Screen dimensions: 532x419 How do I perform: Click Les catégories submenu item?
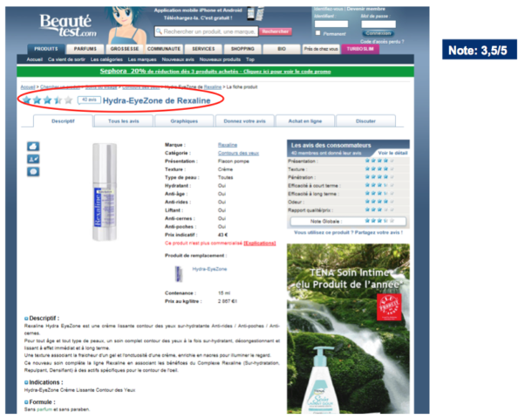click(x=106, y=59)
